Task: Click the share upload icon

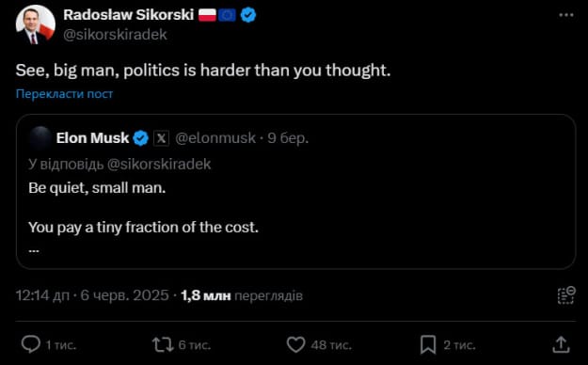Action: [561, 344]
